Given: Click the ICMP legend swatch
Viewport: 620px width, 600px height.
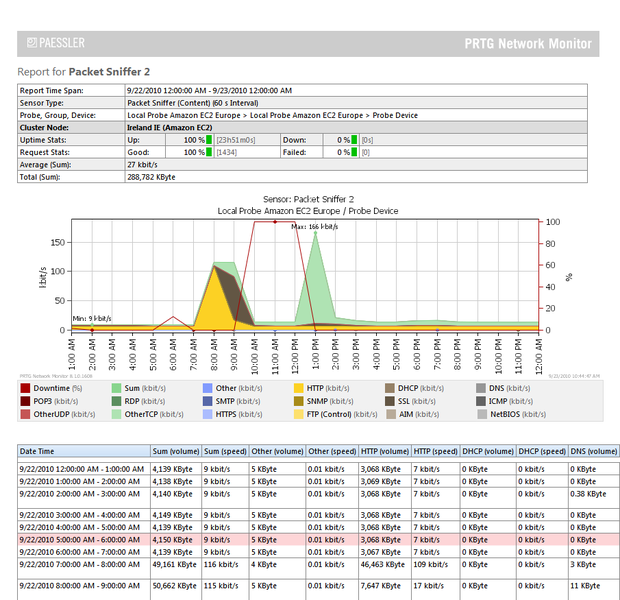Looking at the screenshot, I should point(481,401).
